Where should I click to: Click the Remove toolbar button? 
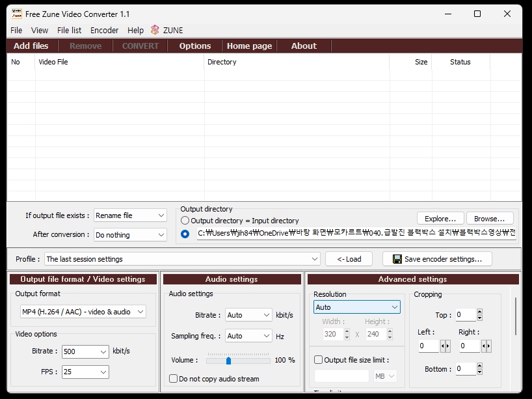pos(85,46)
